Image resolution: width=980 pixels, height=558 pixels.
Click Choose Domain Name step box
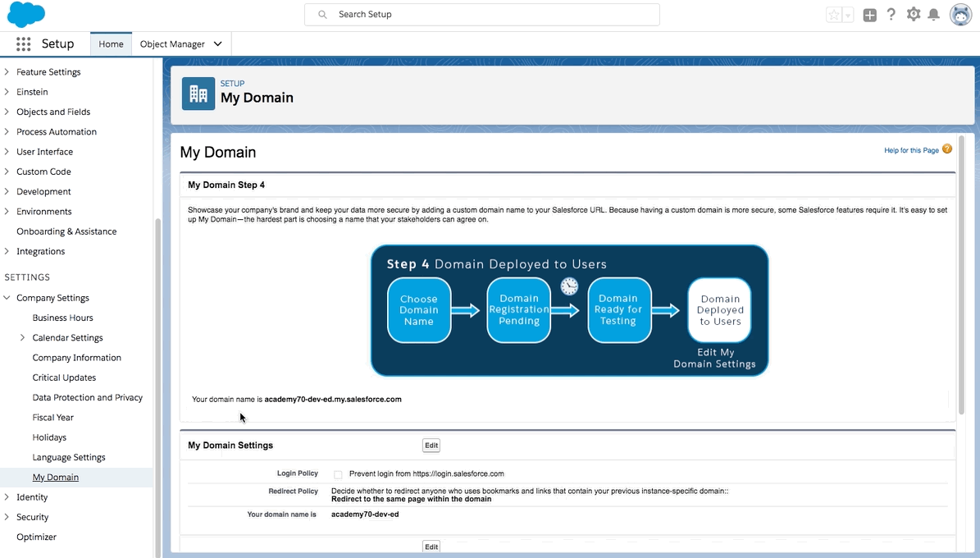coord(419,310)
